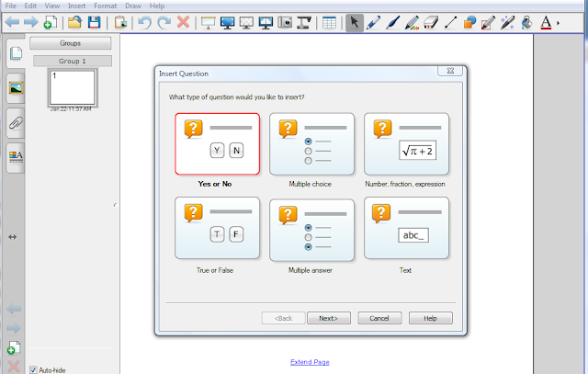The width and height of the screenshot is (588, 374).
Task: Open the Help menu
Action: [x=157, y=6]
